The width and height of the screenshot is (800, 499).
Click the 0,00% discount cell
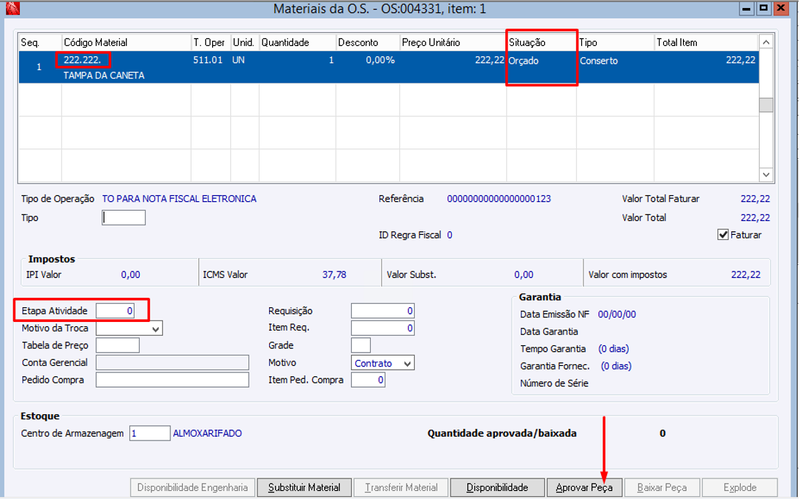point(380,60)
